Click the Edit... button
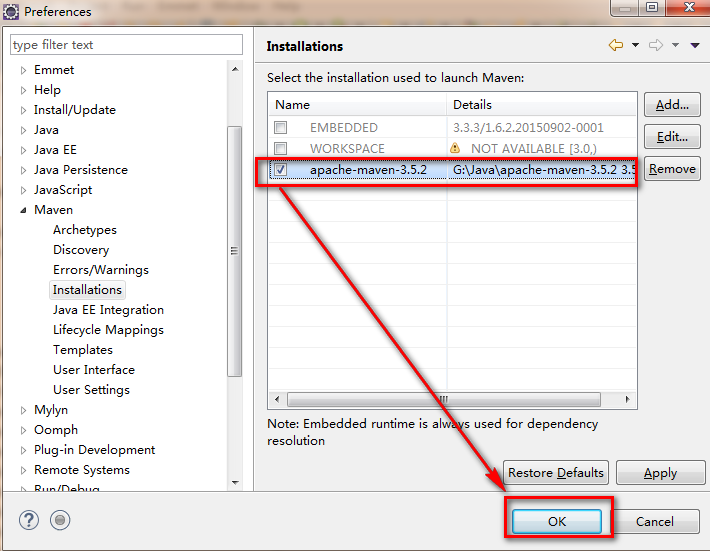The width and height of the screenshot is (710, 551). click(672, 137)
